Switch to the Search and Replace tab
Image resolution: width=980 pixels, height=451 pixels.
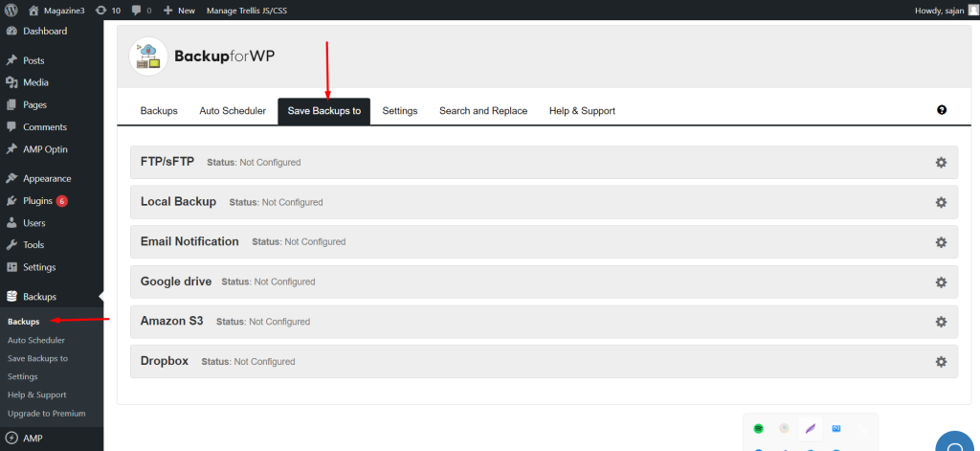pyautogui.click(x=483, y=111)
